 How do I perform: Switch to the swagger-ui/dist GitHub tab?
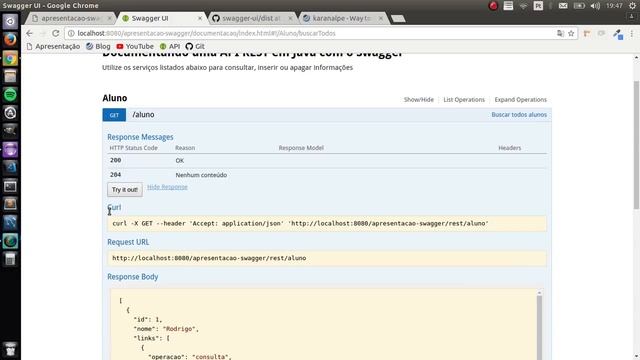click(x=251, y=18)
